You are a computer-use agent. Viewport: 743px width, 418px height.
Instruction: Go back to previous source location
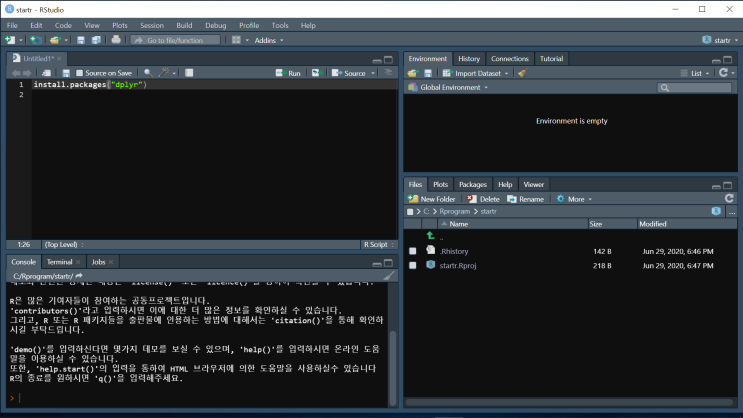[16, 73]
